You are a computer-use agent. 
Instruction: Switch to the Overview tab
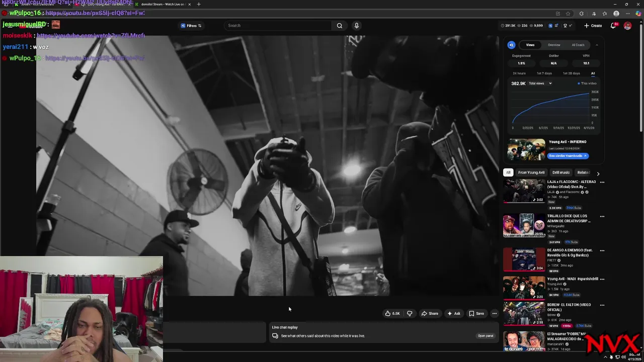[x=554, y=45]
